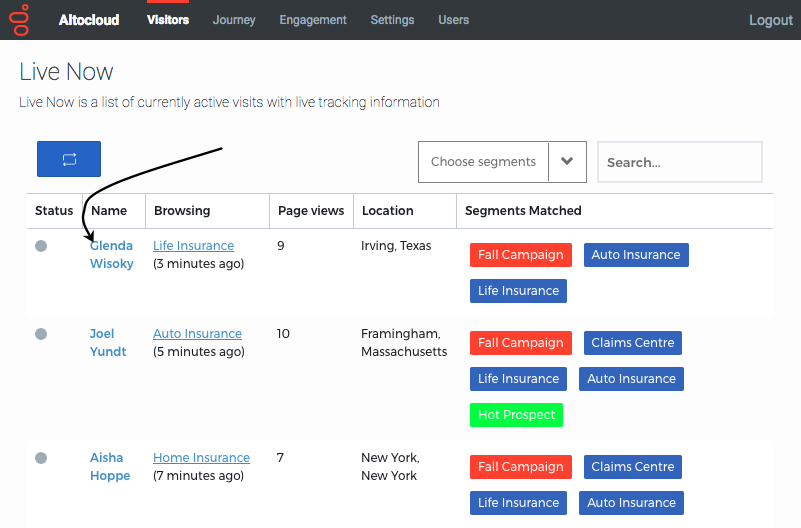
Task: Open Joel Yundt's visitor details
Action: [x=108, y=343]
